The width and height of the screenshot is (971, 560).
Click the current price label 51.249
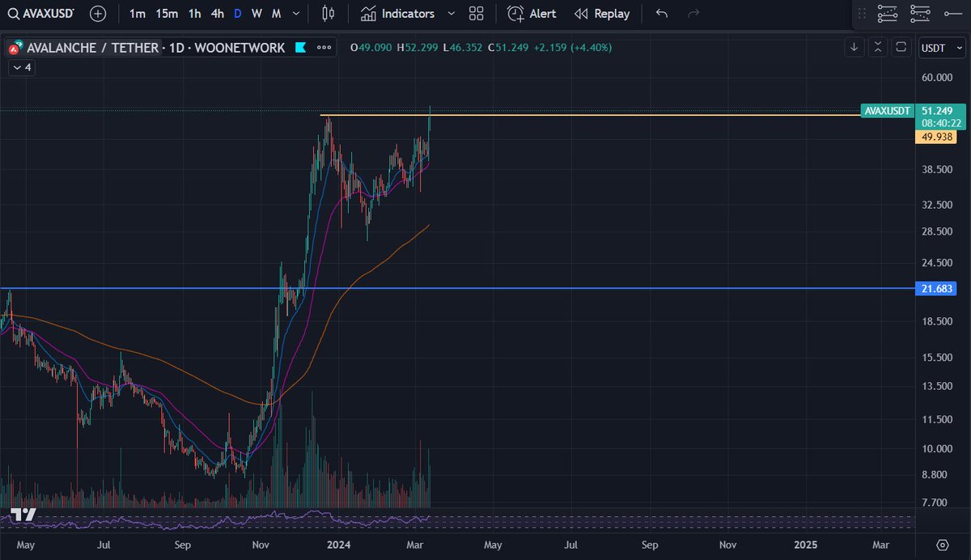937,110
